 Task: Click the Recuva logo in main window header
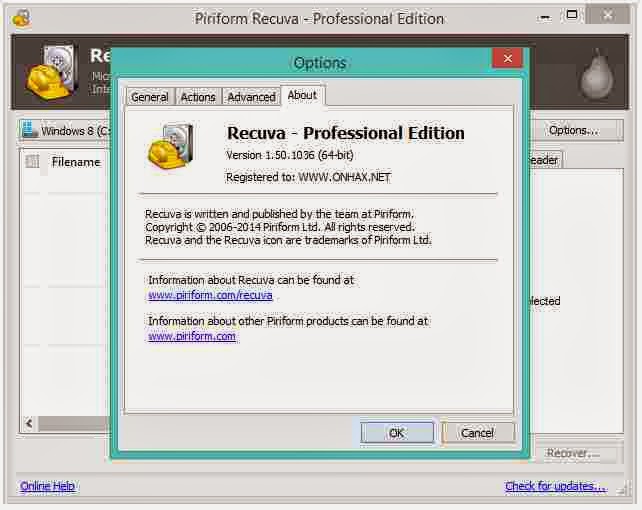click(52, 70)
